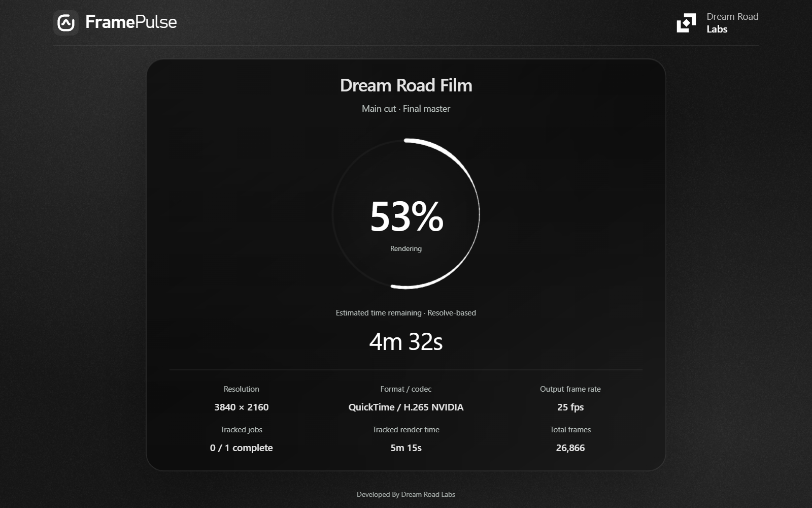Click the Rendering status label
The image size is (812, 508).
(x=406, y=248)
